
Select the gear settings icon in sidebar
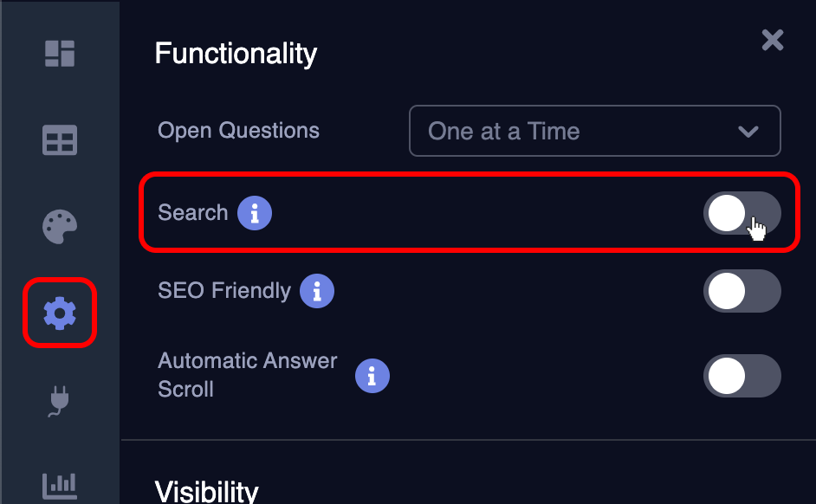pos(60,313)
